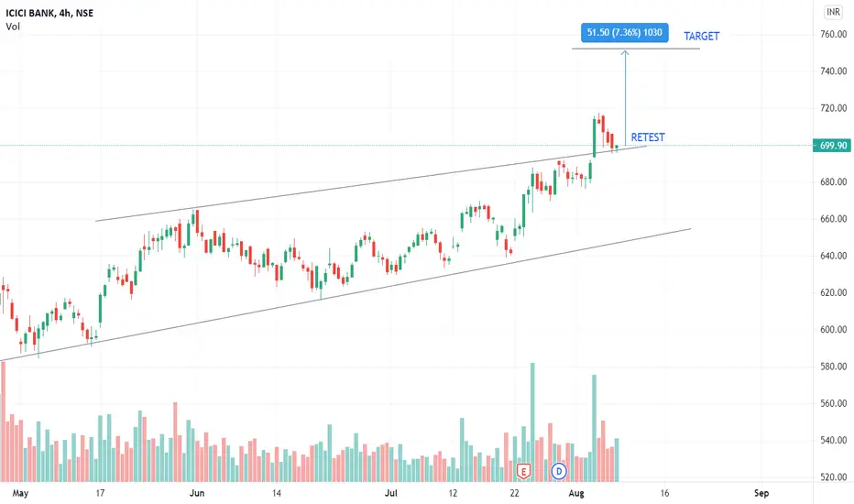Click the RETEST text annotation

[648, 137]
